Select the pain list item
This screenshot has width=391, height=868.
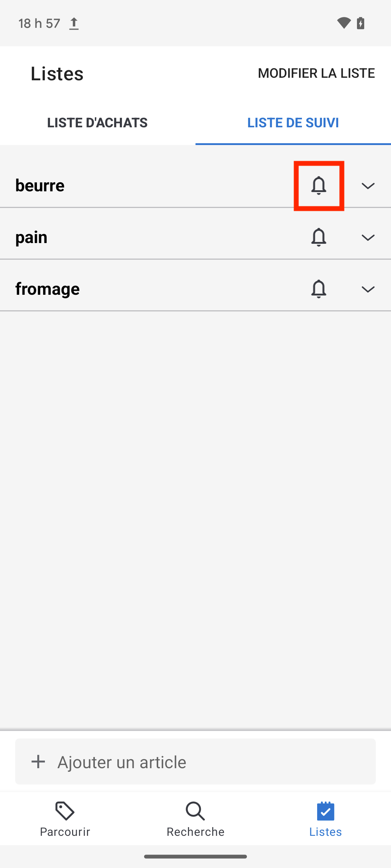[195, 237]
